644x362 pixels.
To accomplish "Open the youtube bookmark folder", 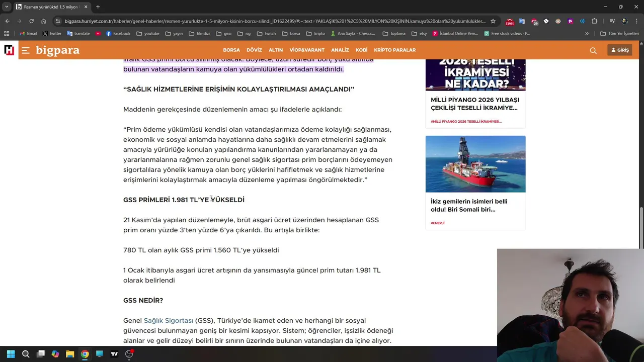I will click(x=147, y=33).
